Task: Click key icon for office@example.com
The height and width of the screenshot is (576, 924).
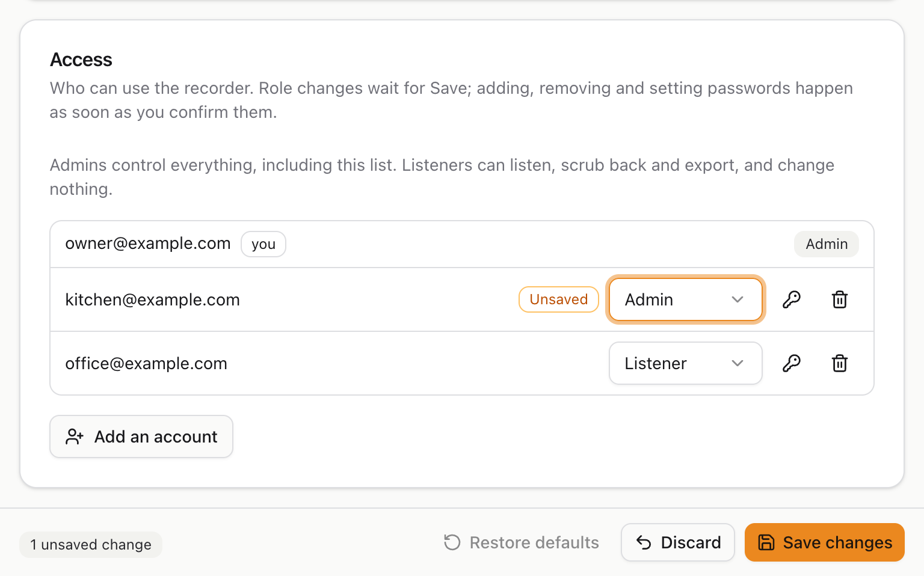Action: [792, 363]
